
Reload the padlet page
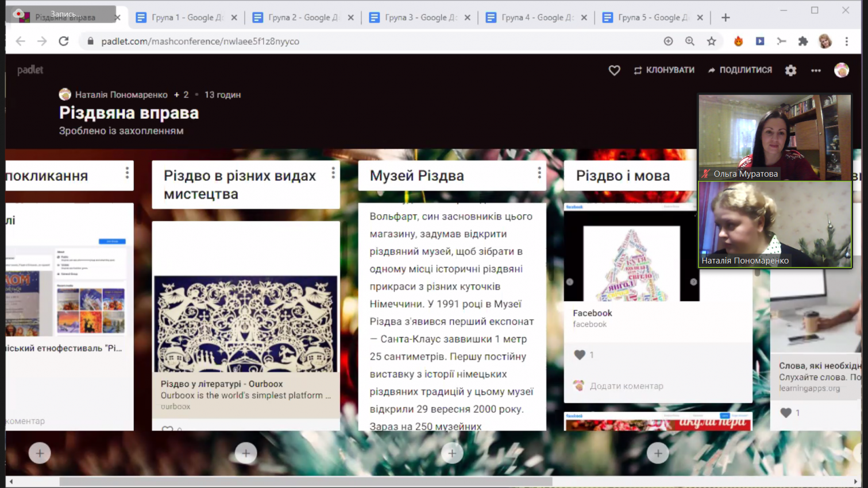(x=64, y=41)
